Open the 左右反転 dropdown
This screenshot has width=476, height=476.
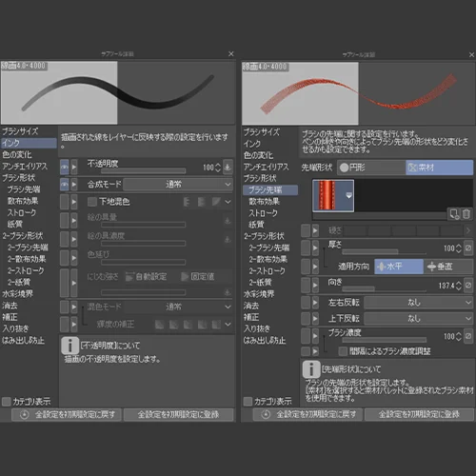(419, 303)
